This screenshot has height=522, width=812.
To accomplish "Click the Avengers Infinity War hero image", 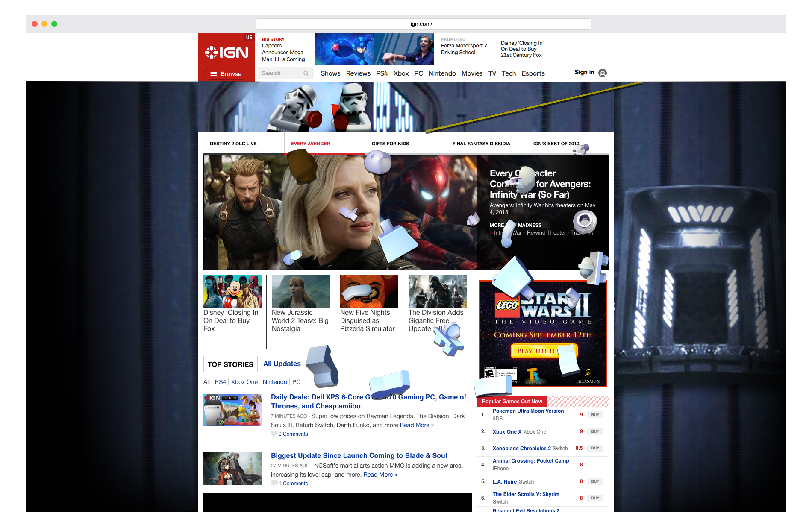I will 340,212.
